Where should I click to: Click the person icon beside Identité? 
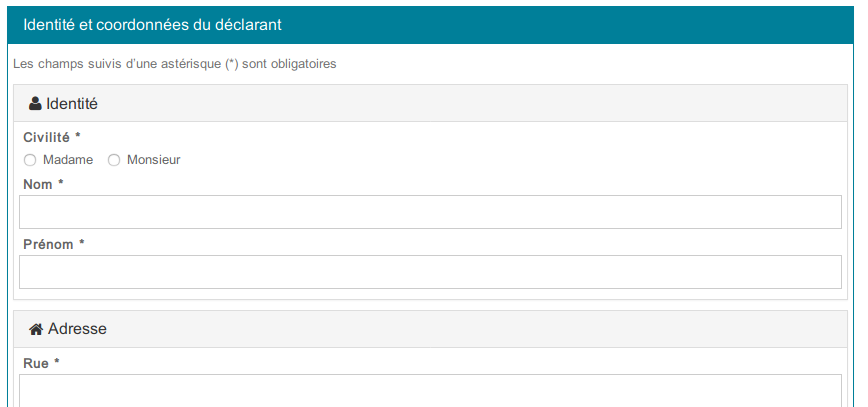pyautogui.click(x=35, y=104)
